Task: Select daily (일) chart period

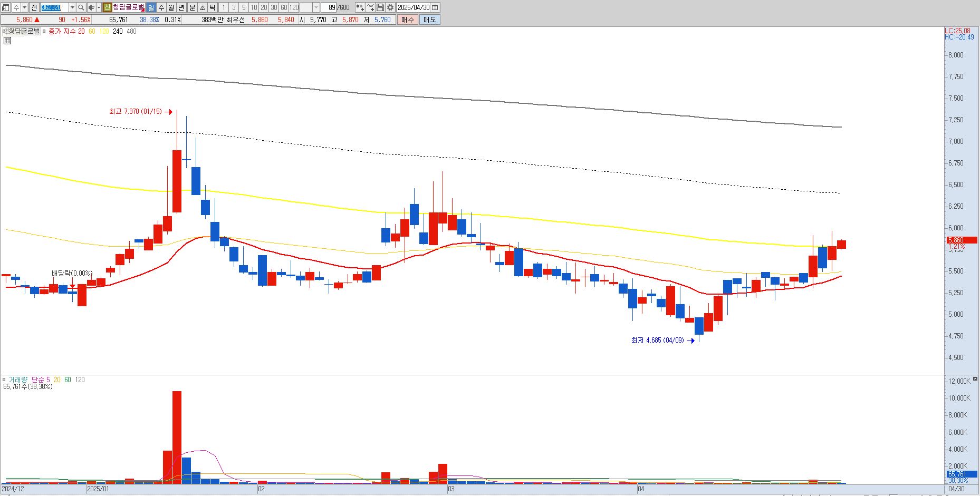Action: (x=151, y=7)
